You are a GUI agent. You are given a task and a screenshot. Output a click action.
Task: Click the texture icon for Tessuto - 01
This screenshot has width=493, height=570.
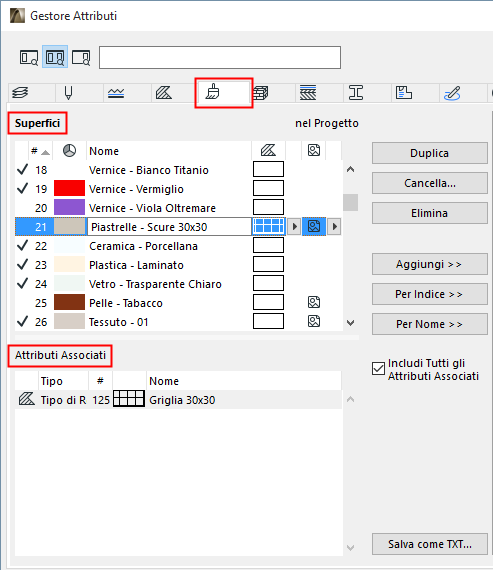pyautogui.click(x=314, y=321)
